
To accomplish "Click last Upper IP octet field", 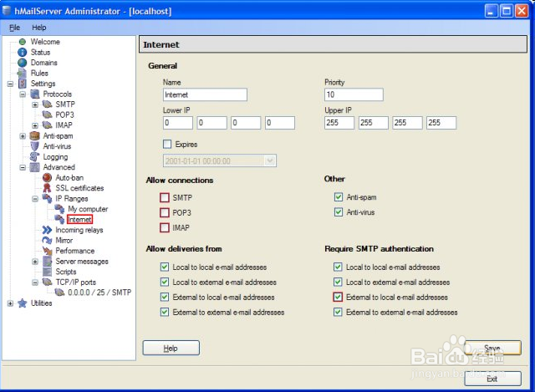I will (x=441, y=123).
